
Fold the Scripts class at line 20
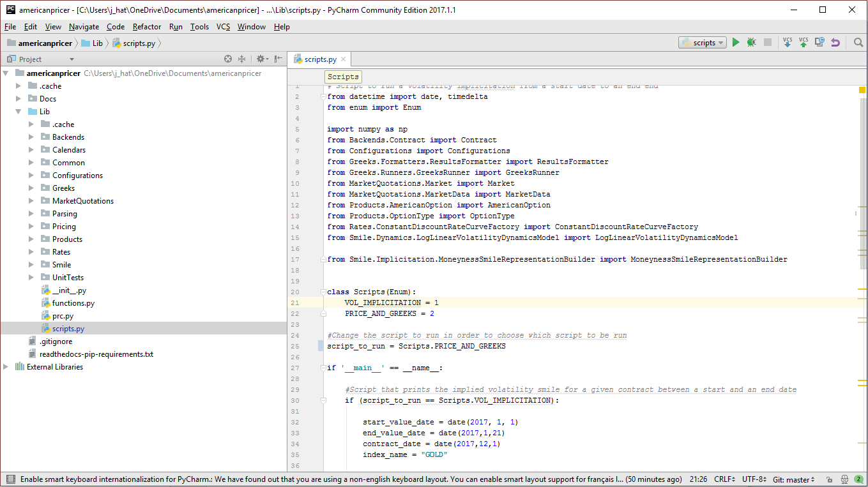click(323, 292)
